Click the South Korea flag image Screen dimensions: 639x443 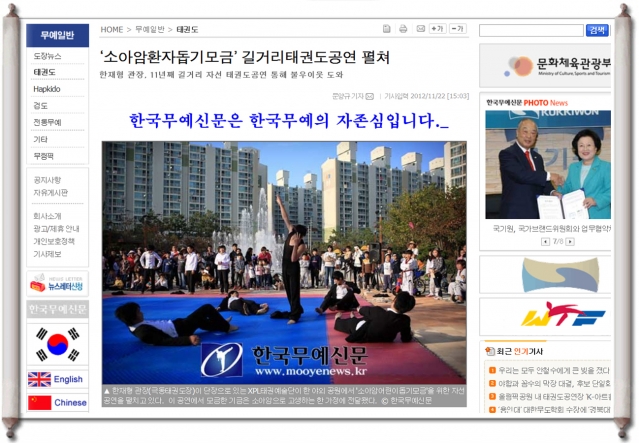(x=57, y=345)
